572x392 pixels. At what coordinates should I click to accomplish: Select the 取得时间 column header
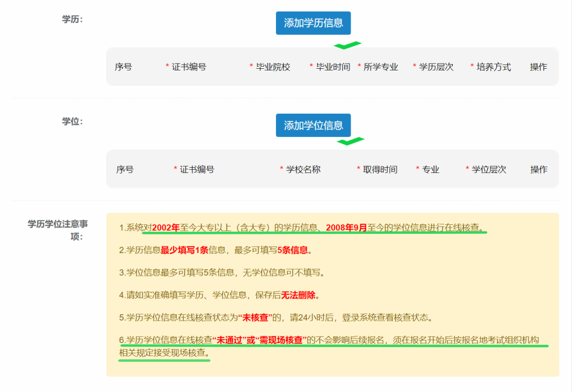pyautogui.click(x=381, y=169)
